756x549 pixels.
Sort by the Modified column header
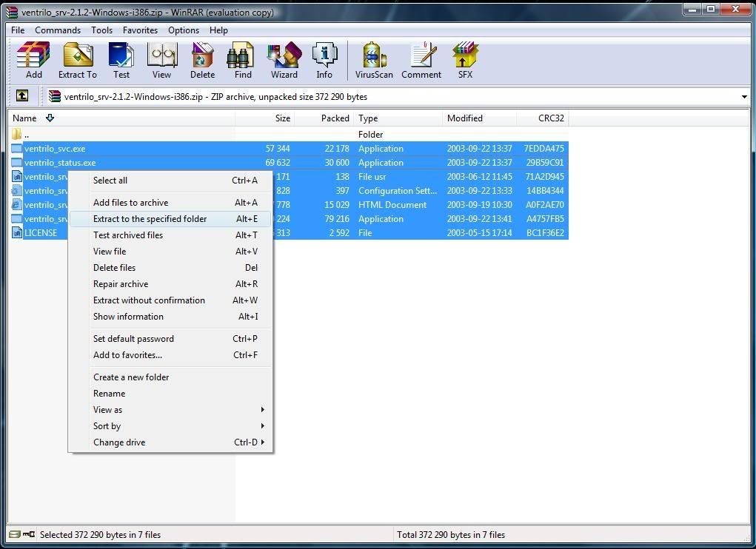click(x=479, y=118)
